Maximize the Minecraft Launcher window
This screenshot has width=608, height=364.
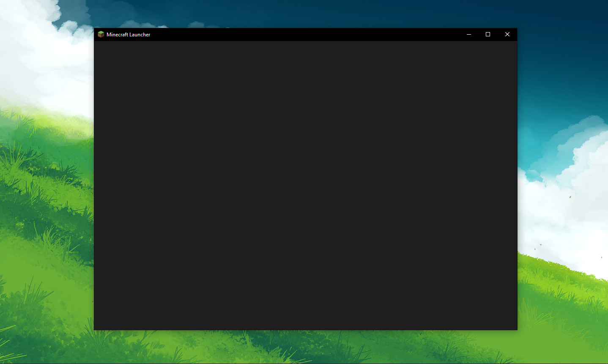(x=488, y=34)
